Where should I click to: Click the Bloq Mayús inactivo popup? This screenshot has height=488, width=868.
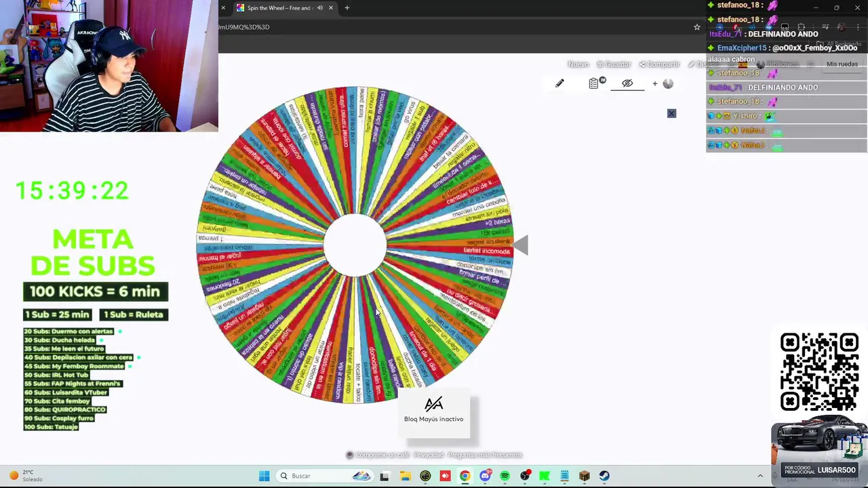coord(434,411)
